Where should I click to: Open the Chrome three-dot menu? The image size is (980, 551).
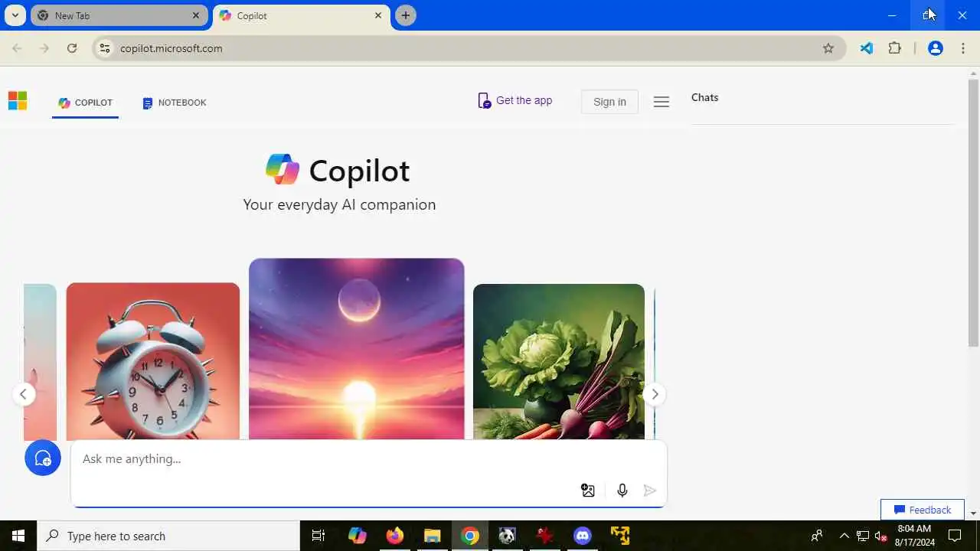click(x=962, y=48)
